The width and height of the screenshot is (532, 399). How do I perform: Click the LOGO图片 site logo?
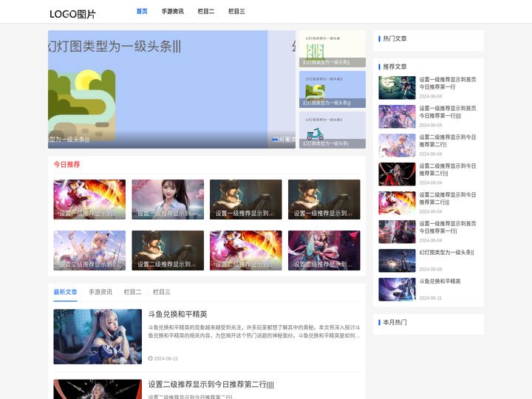72,14
